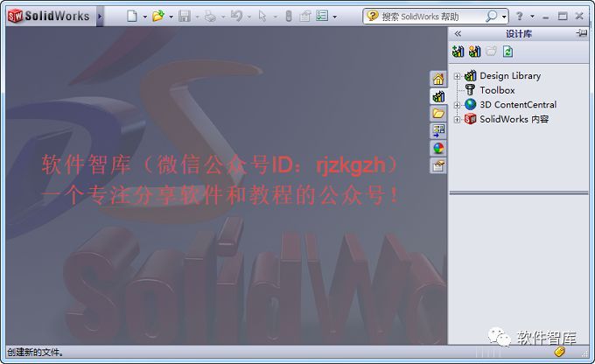Click the magnifier search icon
The width and height of the screenshot is (595, 364).
[492, 16]
